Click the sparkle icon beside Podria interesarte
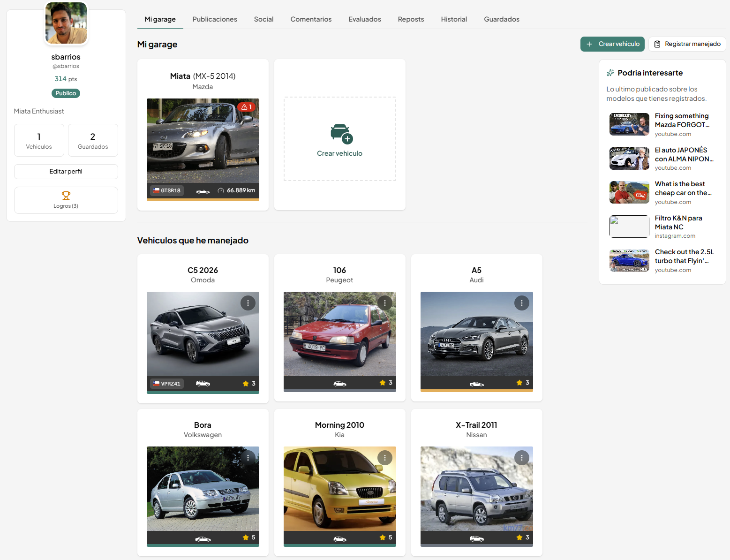730x560 pixels. pos(610,73)
